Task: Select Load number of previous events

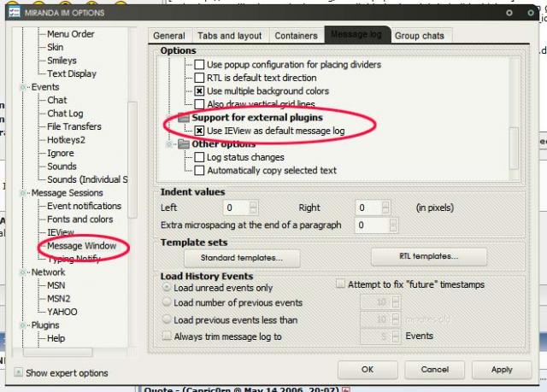Action: pyautogui.click(x=167, y=302)
